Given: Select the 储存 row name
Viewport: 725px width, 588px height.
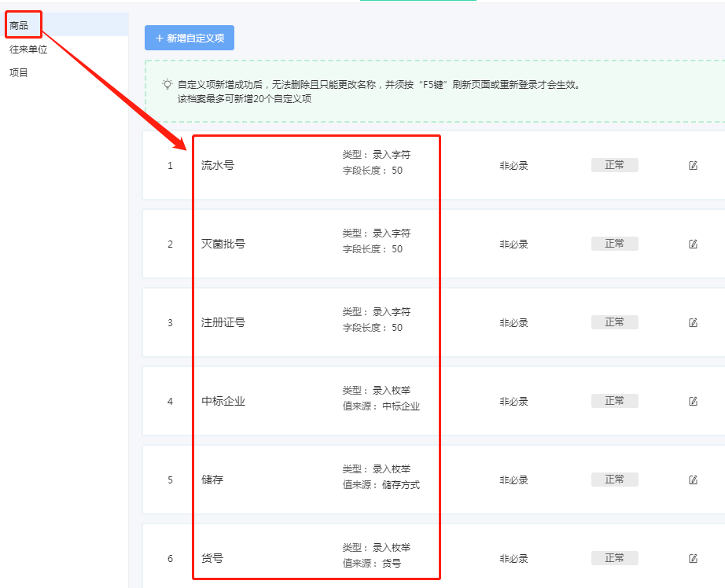Looking at the screenshot, I should point(212,480).
